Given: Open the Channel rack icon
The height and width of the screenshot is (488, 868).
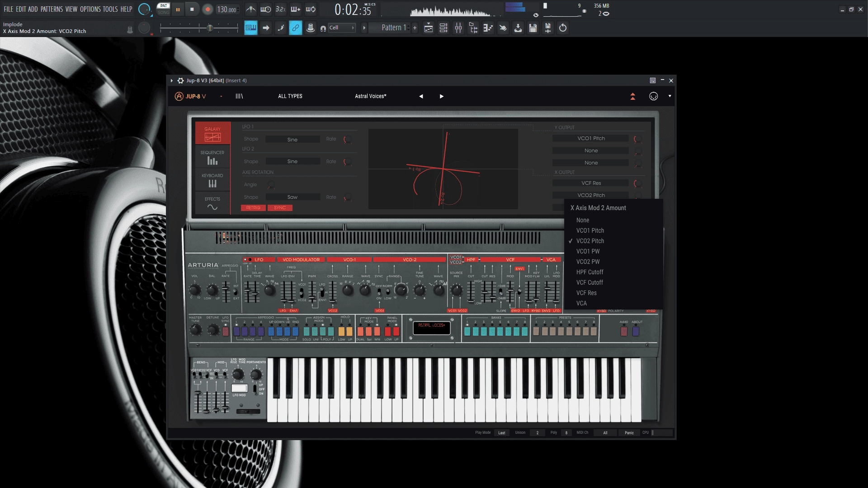Looking at the screenshot, I should pyautogui.click(x=443, y=28).
